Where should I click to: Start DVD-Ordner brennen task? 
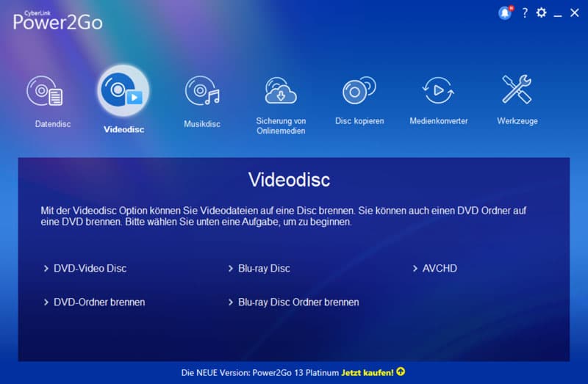coord(99,302)
